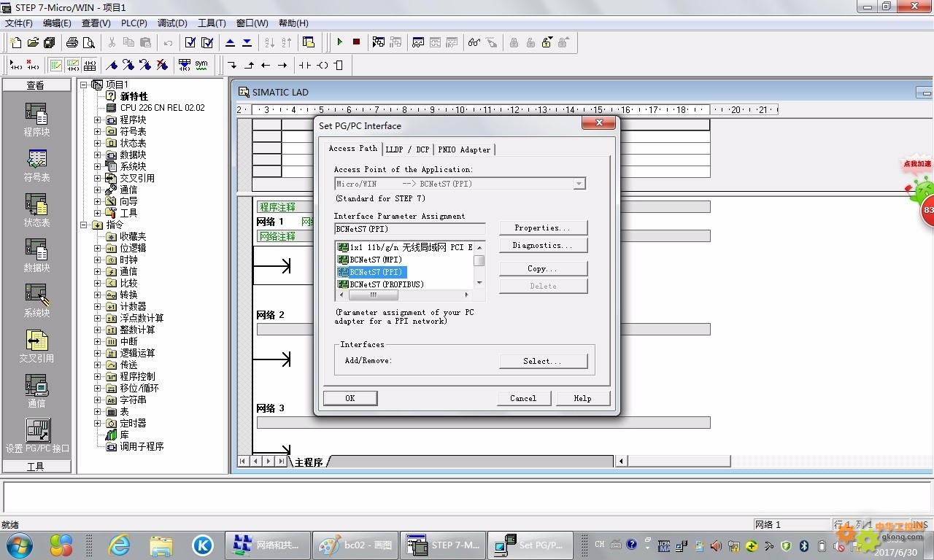This screenshot has height=560, width=934.
Task: Open the 调试(D) menu
Action: click(172, 23)
